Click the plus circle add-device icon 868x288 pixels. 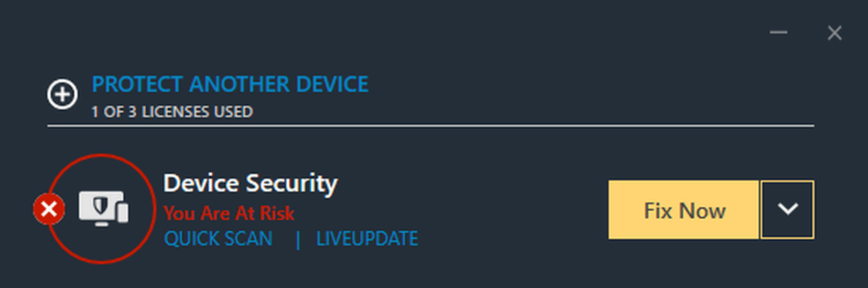click(x=62, y=94)
